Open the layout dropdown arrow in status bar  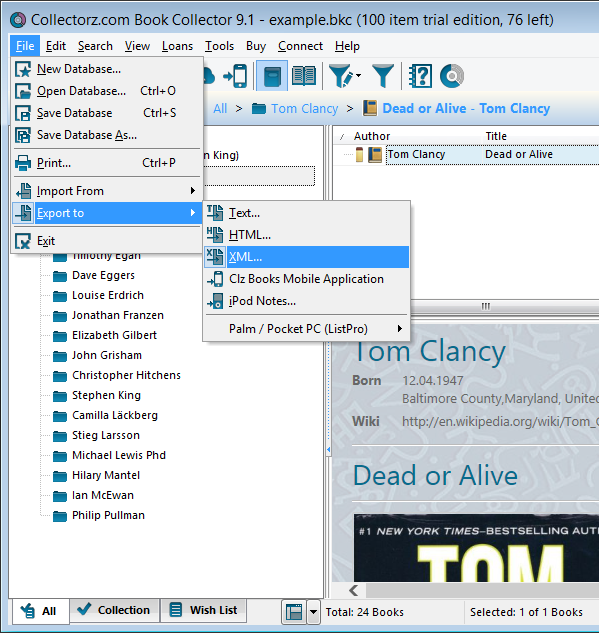coord(313,612)
